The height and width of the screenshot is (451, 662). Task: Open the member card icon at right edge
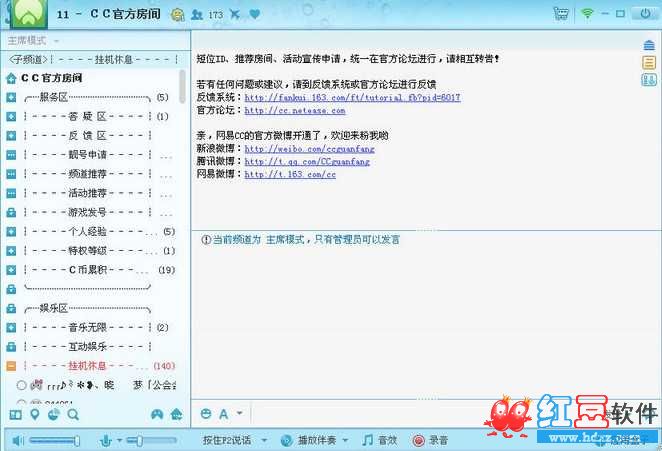pyautogui.click(x=649, y=79)
